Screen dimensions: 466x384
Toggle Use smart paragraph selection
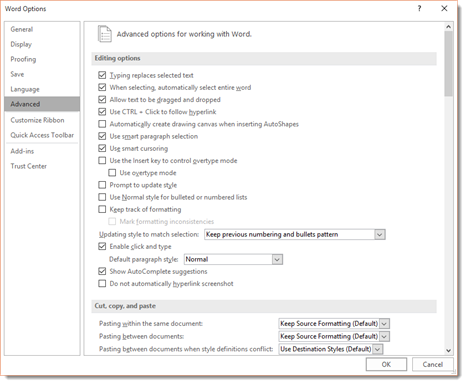point(102,136)
